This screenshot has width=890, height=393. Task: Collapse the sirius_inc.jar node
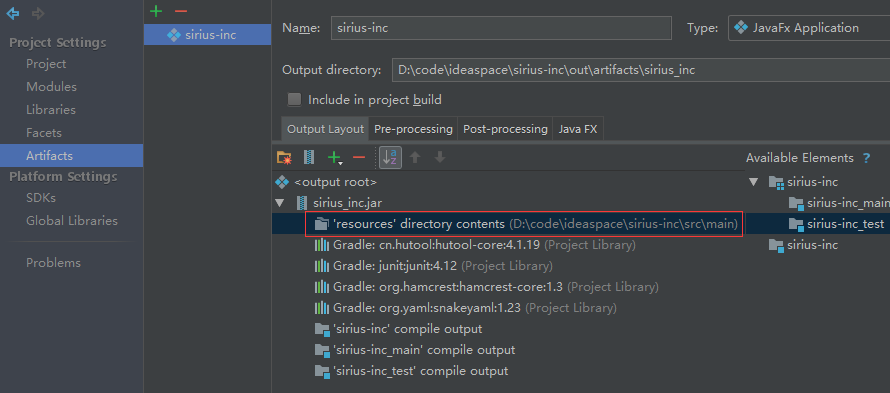pyautogui.click(x=279, y=203)
